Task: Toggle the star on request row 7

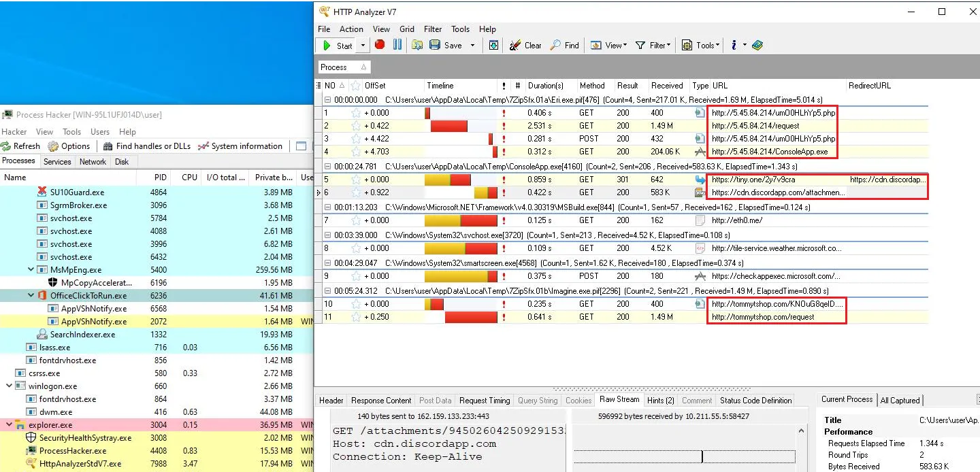Action: point(355,220)
